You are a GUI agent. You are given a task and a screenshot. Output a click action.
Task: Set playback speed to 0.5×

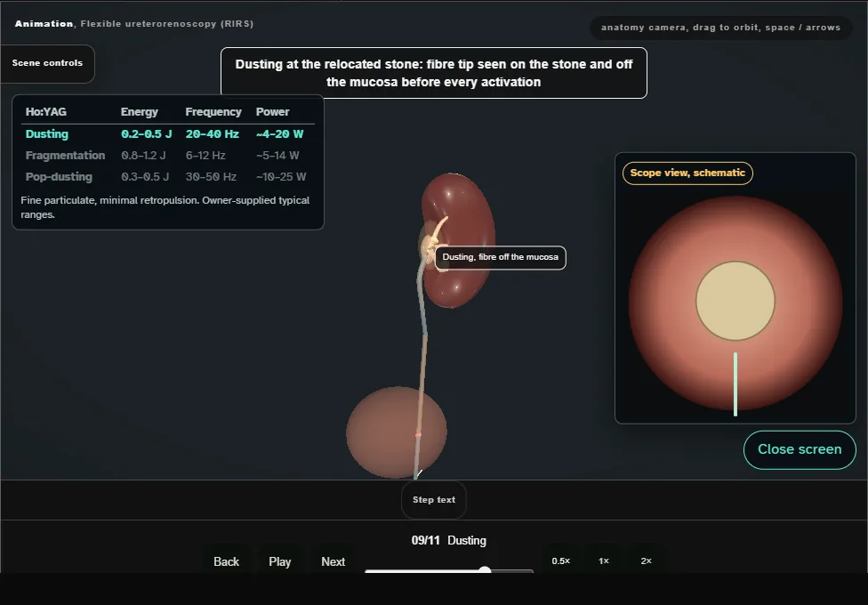[x=561, y=561]
